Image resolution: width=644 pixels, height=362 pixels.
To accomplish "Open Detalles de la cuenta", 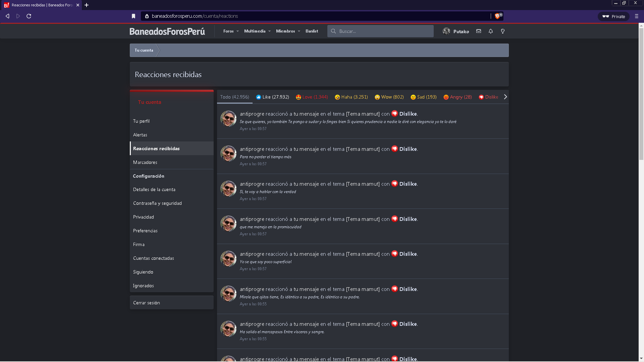I will click(172, 189).
